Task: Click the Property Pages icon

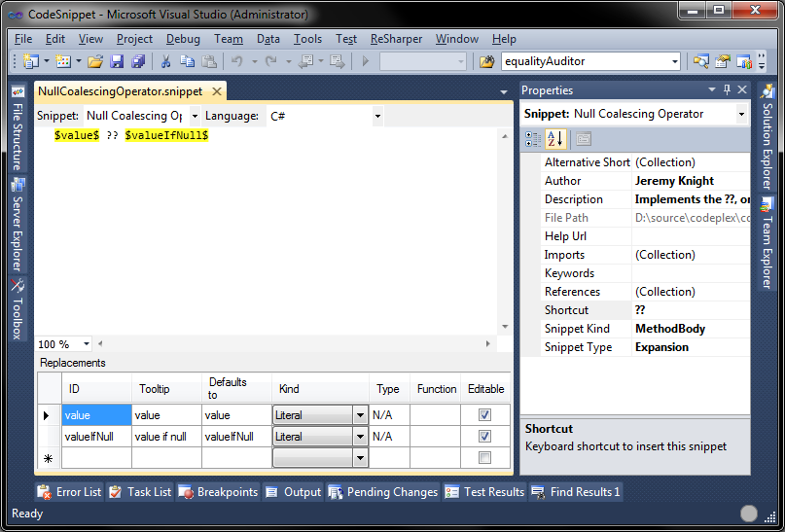Action: [x=584, y=139]
